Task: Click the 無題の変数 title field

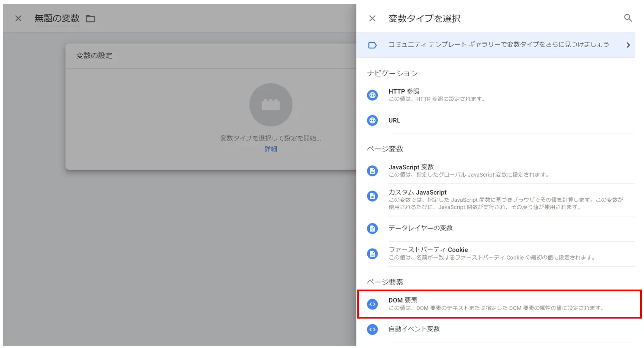Action: click(57, 18)
